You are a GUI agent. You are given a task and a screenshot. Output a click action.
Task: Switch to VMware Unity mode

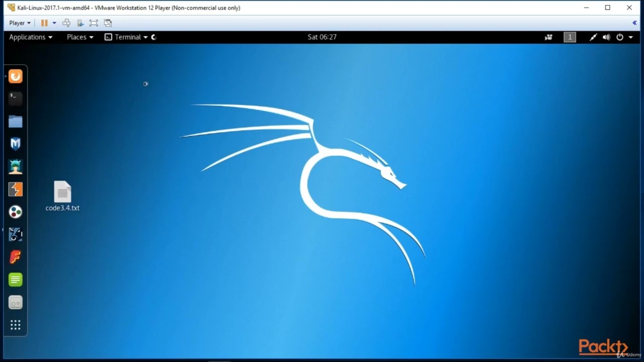pyautogui.click(x=108, y=23)
